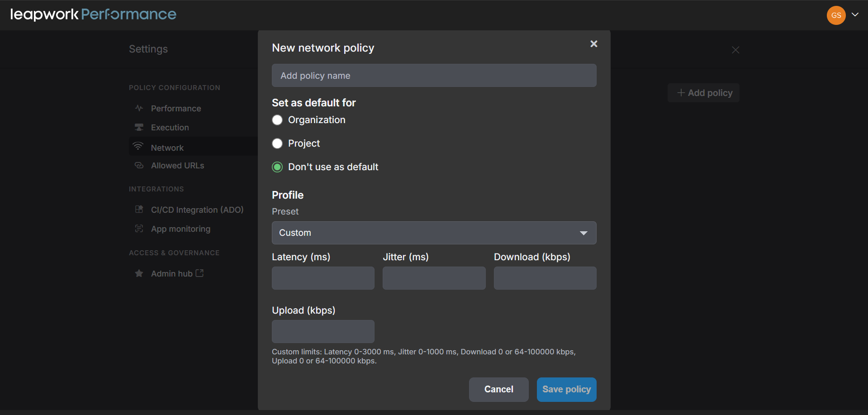This screenshot has height=415, width=868.
Task: Open the Preset Custom dropdown
Action: point(434,233)
